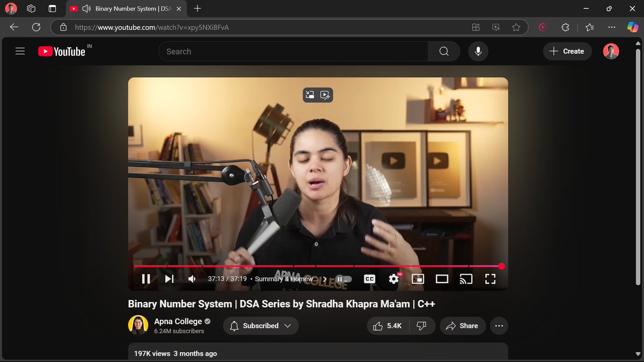Screen dimensions: 644x362
Task: Open the apps available icon in address bar
Action: point(475,27)
